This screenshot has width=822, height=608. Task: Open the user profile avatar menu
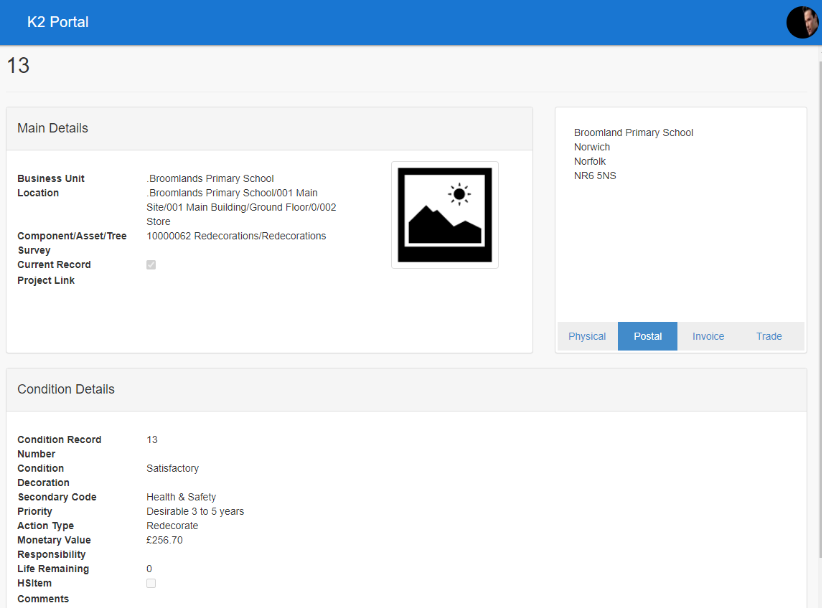(802, 22)
